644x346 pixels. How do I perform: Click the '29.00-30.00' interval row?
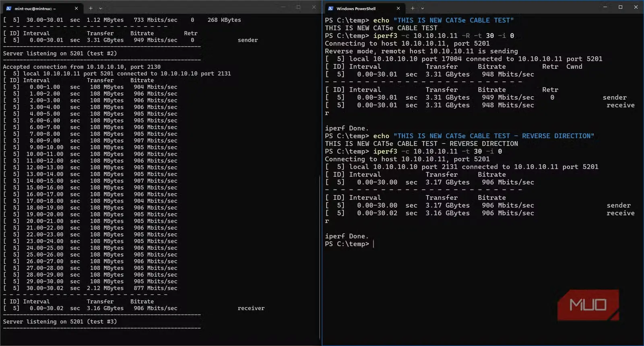coord(90,281)
